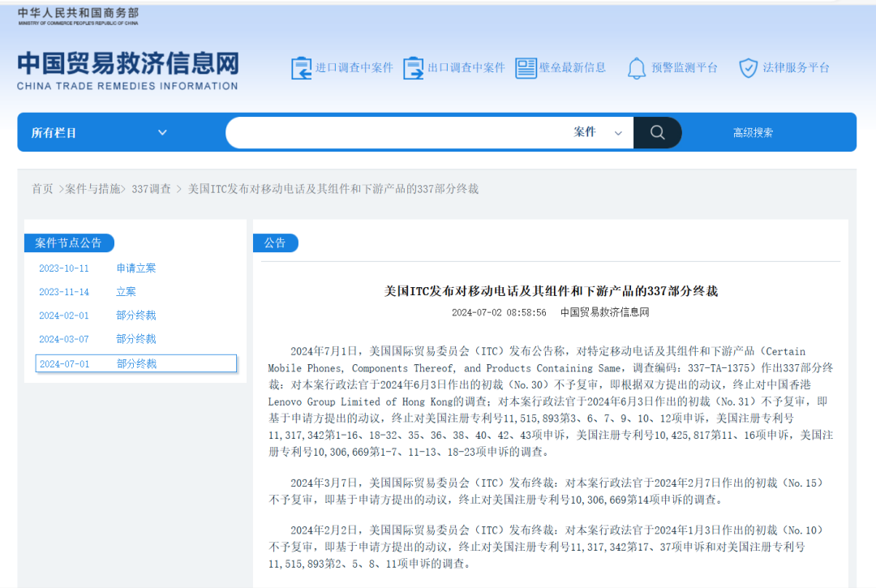Click the magnifier search button

[658, 132]
